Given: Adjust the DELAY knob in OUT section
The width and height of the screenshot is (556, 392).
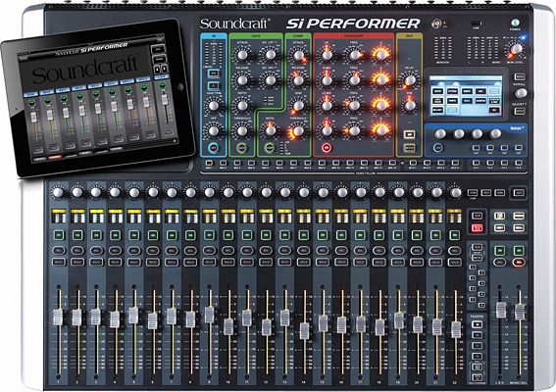Looking at the screenshot, I should point(410,80).
